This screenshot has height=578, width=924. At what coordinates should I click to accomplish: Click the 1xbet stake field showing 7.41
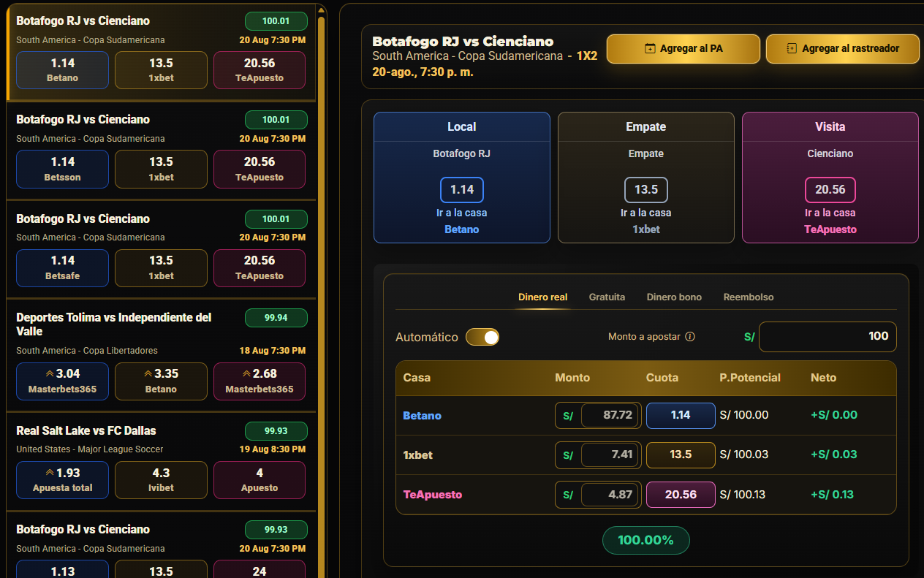click(x=610, y=455)
